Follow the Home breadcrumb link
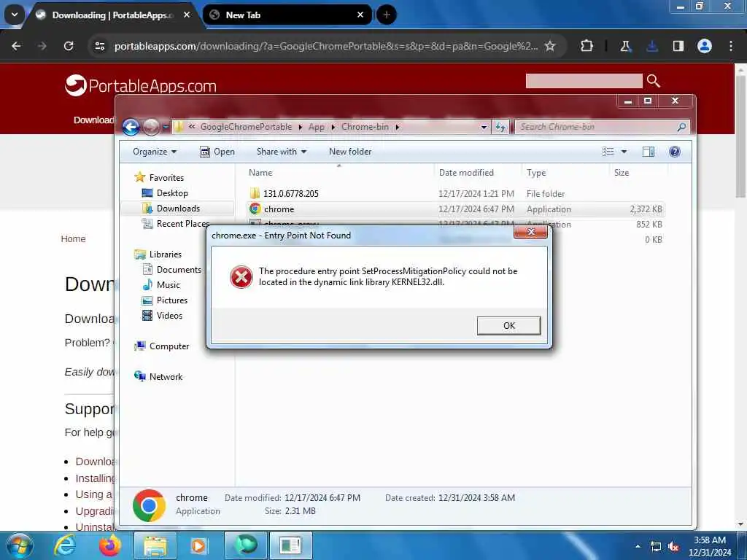 point(73,239)
